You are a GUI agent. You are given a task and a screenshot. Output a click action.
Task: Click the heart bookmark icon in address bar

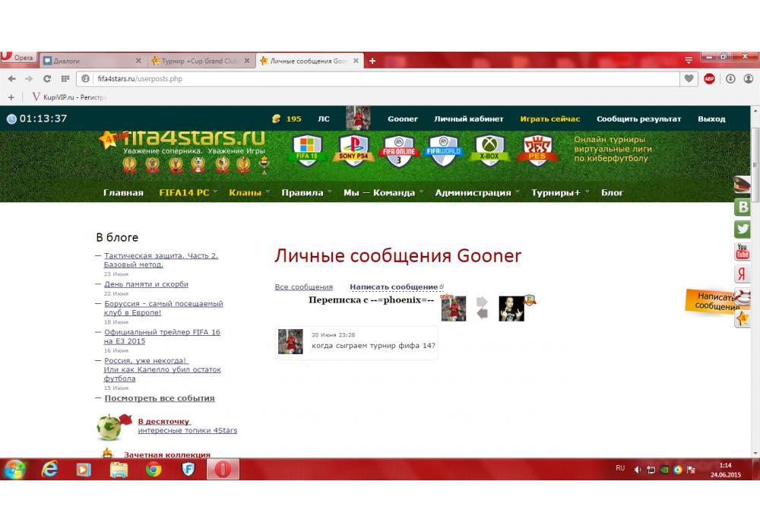point(689,78)
